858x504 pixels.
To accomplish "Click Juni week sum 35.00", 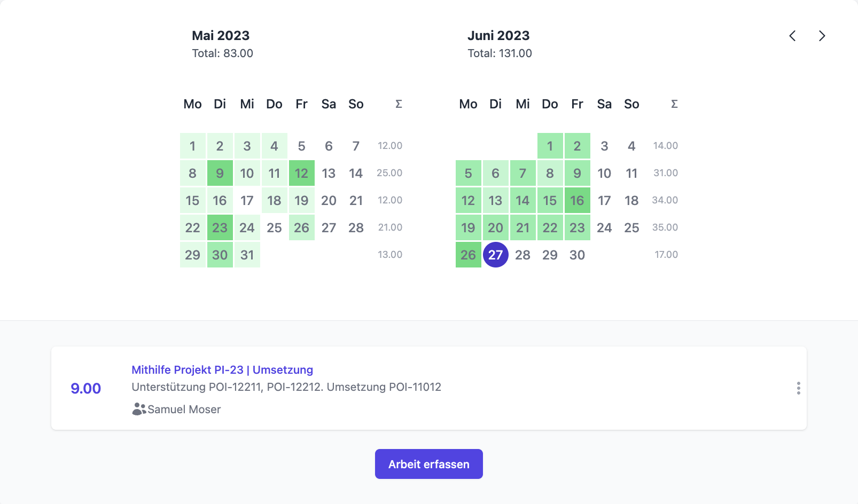I will click(x=665, y=227).
